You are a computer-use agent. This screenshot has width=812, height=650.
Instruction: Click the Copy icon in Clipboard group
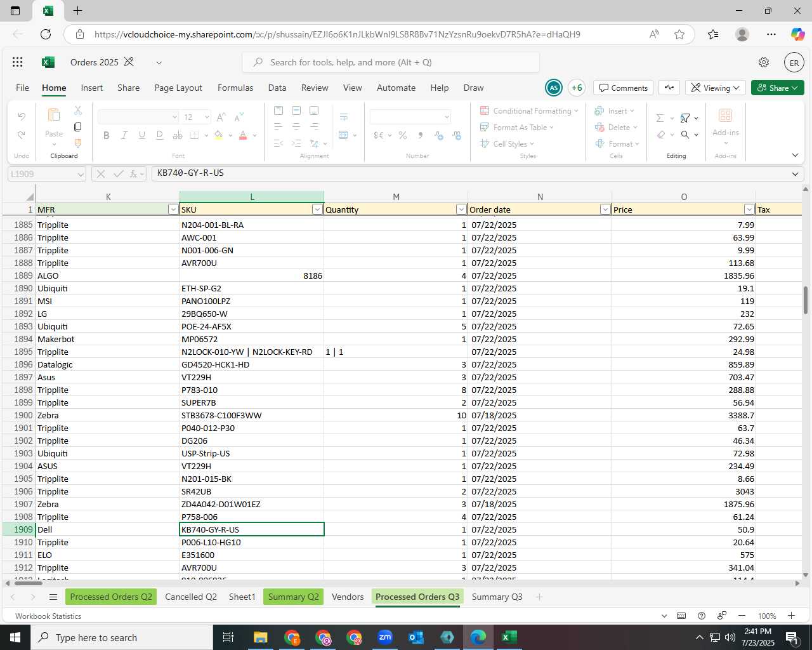(x=78, y=127)
